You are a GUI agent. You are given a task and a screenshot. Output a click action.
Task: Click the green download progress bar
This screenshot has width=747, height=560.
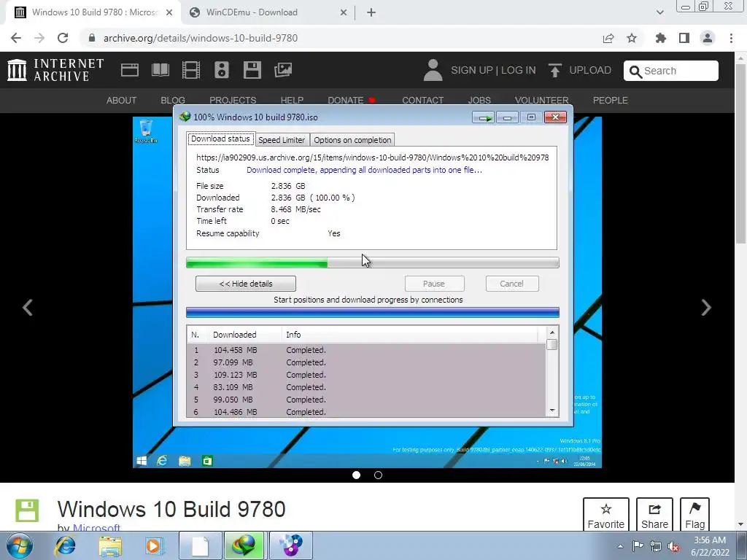click(x=373, y=262)
